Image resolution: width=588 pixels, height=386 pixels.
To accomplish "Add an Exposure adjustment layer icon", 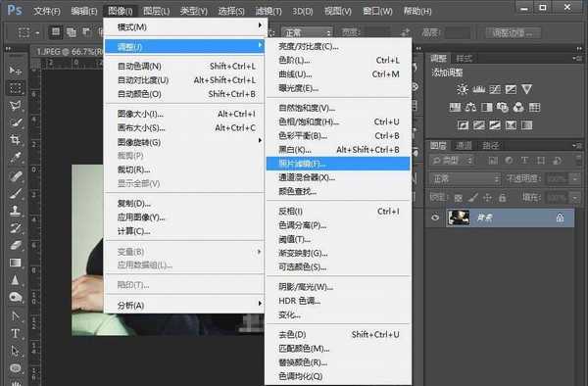I will pyautogui.click(x=511, y=89).
